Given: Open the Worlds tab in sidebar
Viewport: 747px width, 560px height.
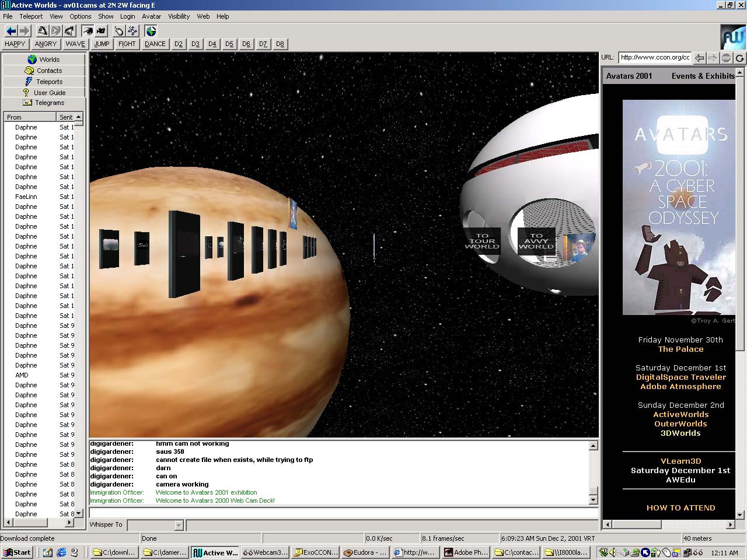Looking at the screenshot, I should [44, 60].
